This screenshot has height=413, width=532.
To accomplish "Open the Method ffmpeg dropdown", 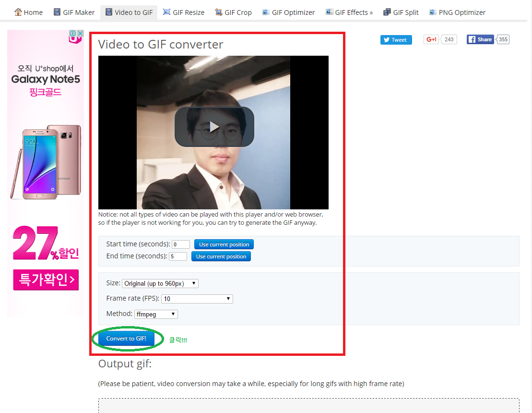I will tap(156, 314).
